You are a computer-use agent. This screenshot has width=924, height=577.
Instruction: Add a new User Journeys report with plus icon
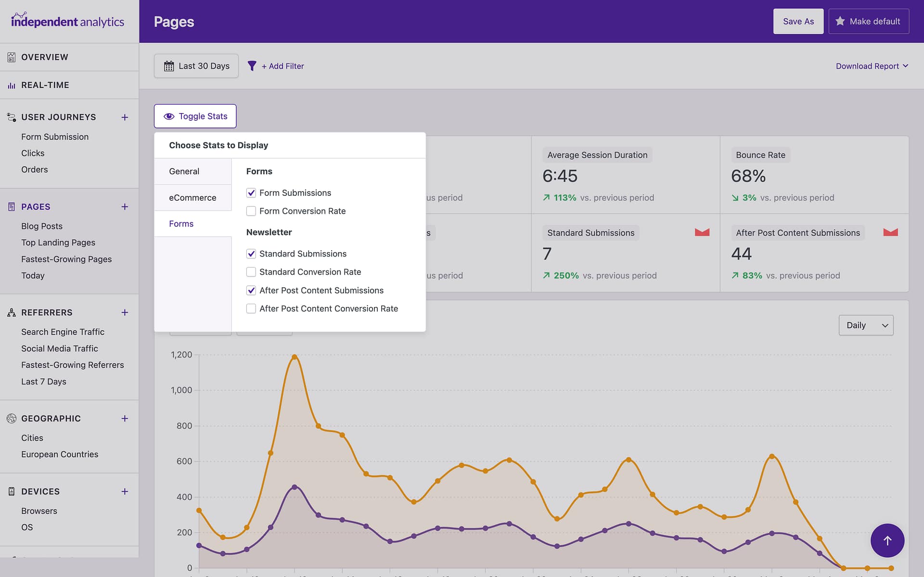click(x=125, y=117)
